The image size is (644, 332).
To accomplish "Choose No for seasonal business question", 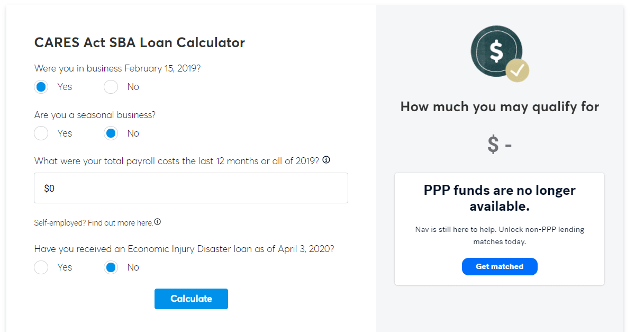I will coord(111,133).
